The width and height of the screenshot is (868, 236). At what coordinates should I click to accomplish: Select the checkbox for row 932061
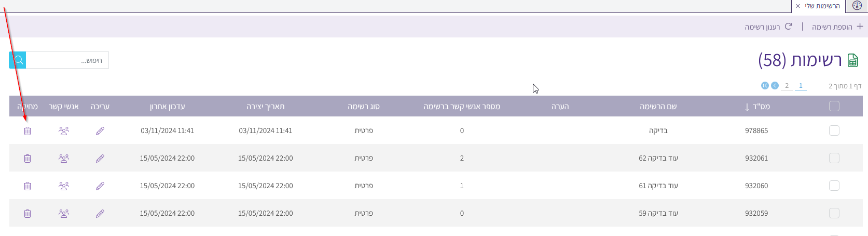coord(834,159)
